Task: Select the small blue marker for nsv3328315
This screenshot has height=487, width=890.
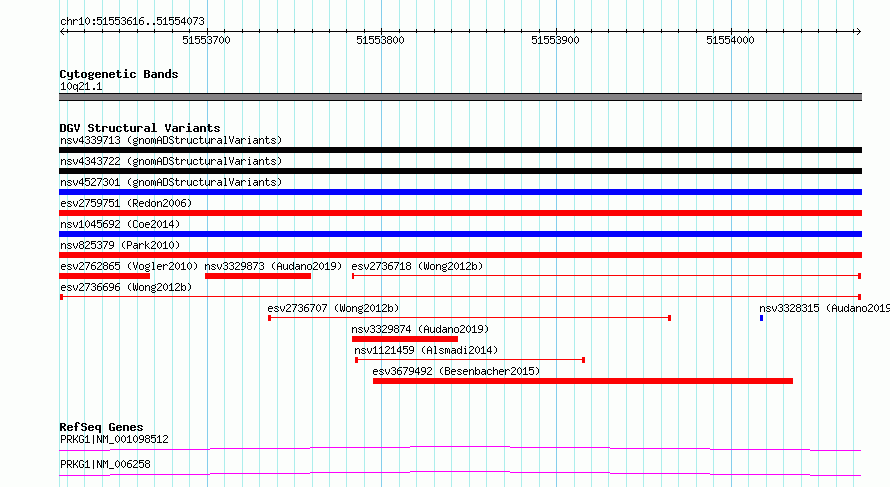Action: point(761,318)
